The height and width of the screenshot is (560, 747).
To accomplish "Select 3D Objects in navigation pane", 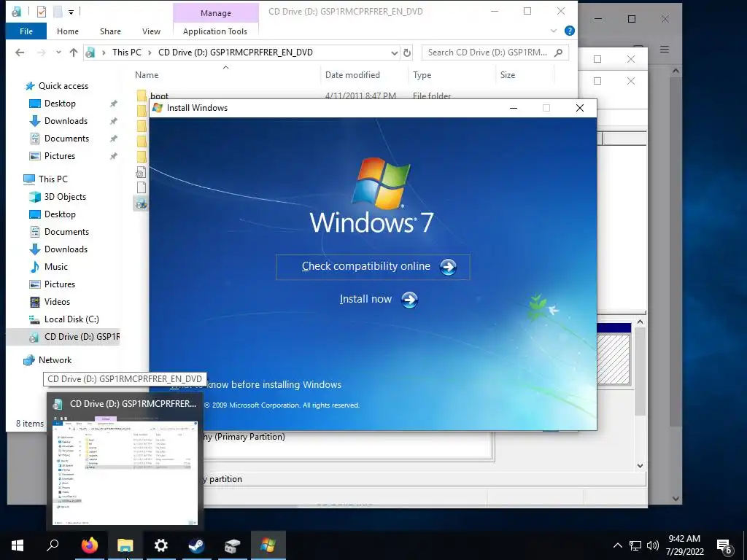I will [x=65, y=197].
